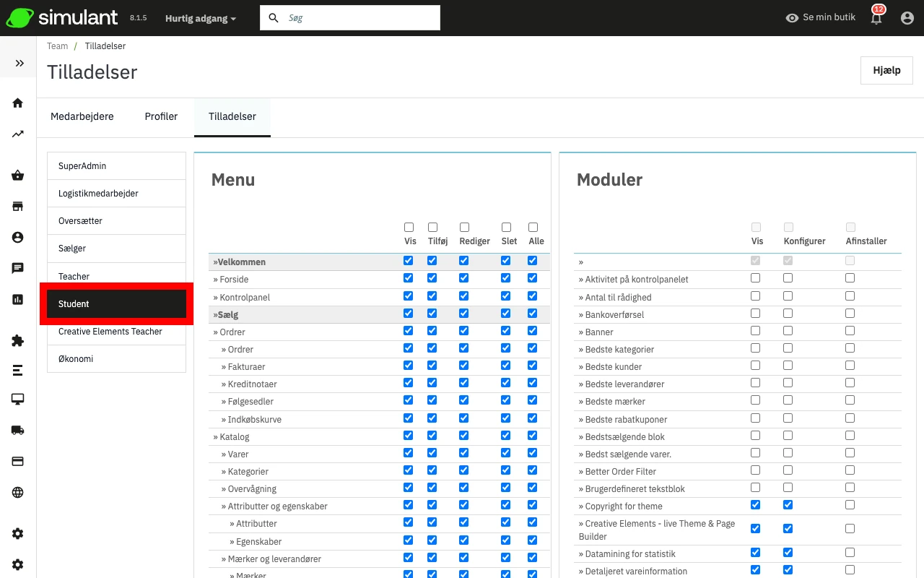Check the Vis checkbox for the Banner module
Image resolution: width=924 pixels, height=578 pixels.
[x=755, y=331]
